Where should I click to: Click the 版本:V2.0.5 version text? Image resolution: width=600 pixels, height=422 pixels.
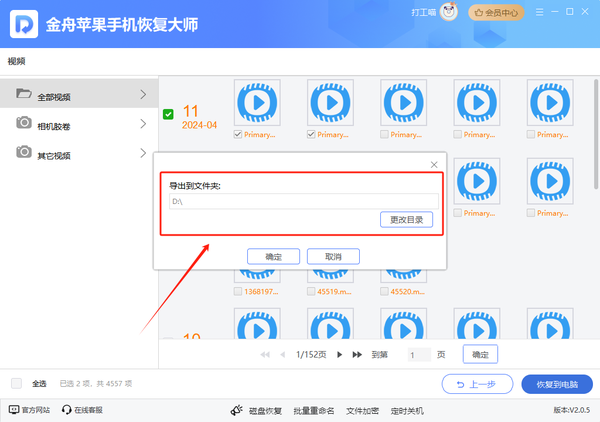pyautogui.click(x=571, y=410)
